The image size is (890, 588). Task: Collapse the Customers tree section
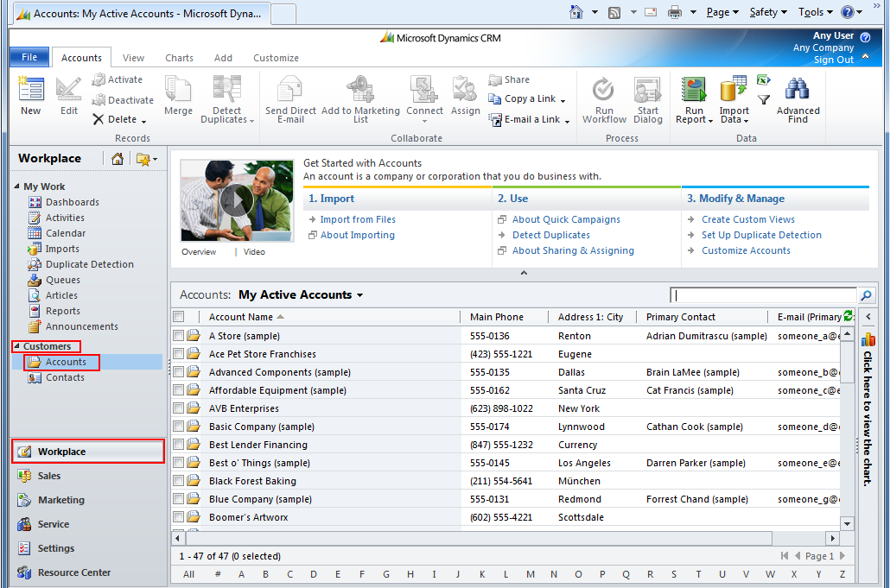point(16,346)
